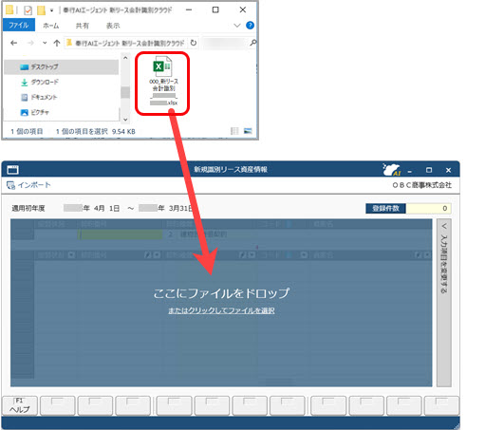Open the 表示 ribbon tab
This screenshot has width=504, height=430.
(113, 26)
